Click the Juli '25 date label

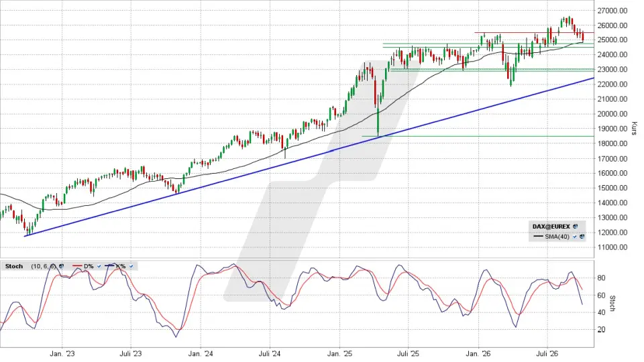coord(409,354)
